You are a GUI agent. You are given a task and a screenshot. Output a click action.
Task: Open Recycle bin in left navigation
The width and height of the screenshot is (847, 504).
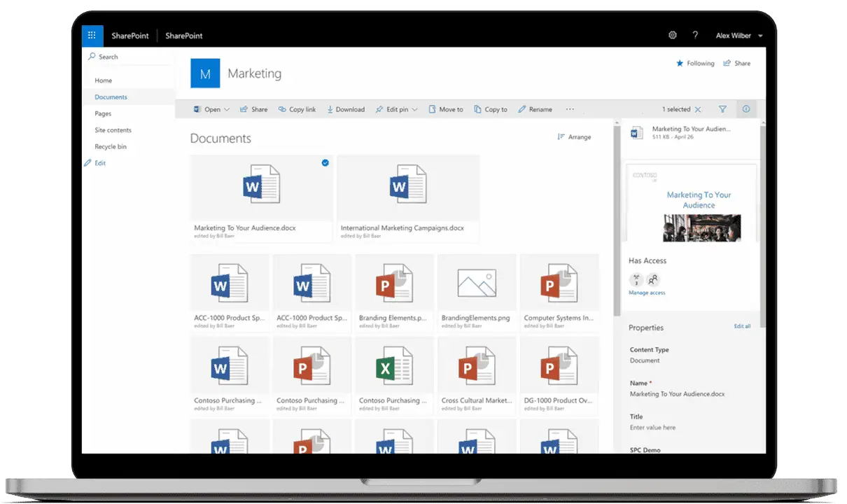pyautogui.click(x=111, y=147)
